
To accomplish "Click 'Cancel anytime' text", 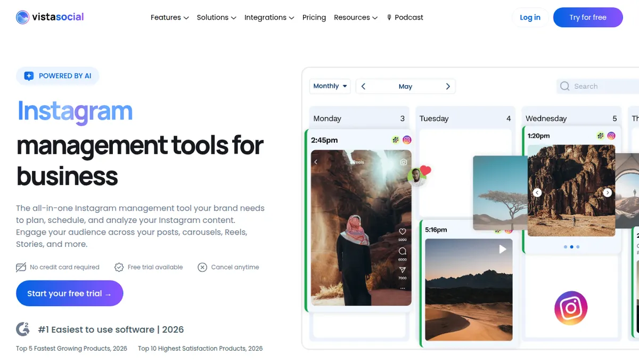I will [235, 267].
